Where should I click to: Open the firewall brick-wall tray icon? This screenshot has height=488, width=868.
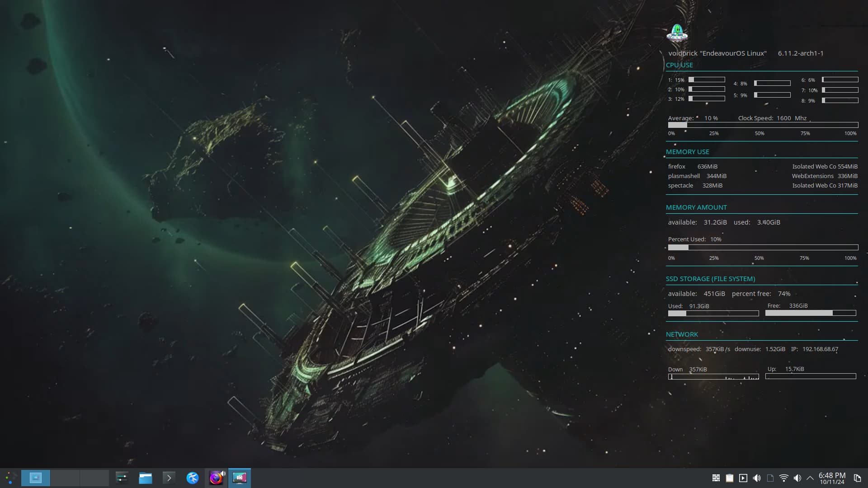click(716, 478)
